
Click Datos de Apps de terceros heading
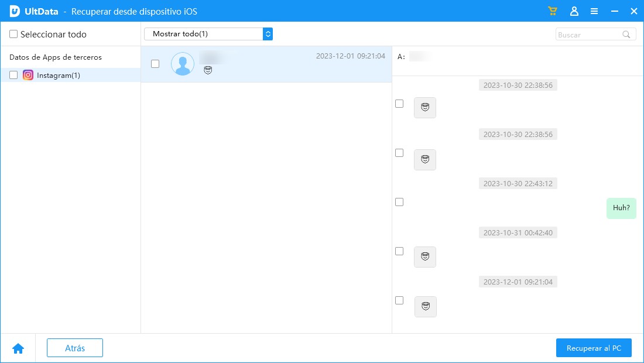(56, 57)
